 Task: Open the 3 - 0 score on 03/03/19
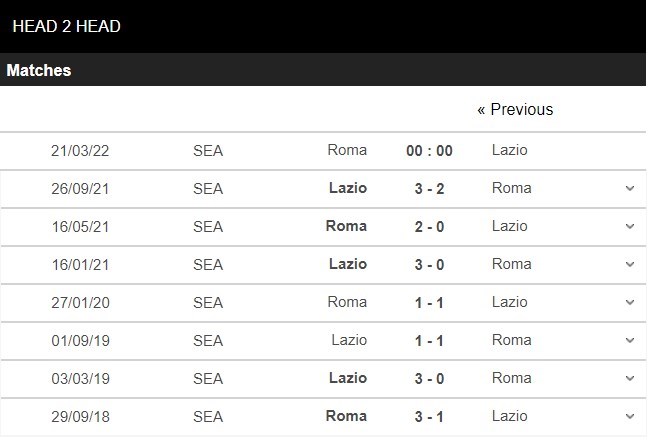click(429, 378)
